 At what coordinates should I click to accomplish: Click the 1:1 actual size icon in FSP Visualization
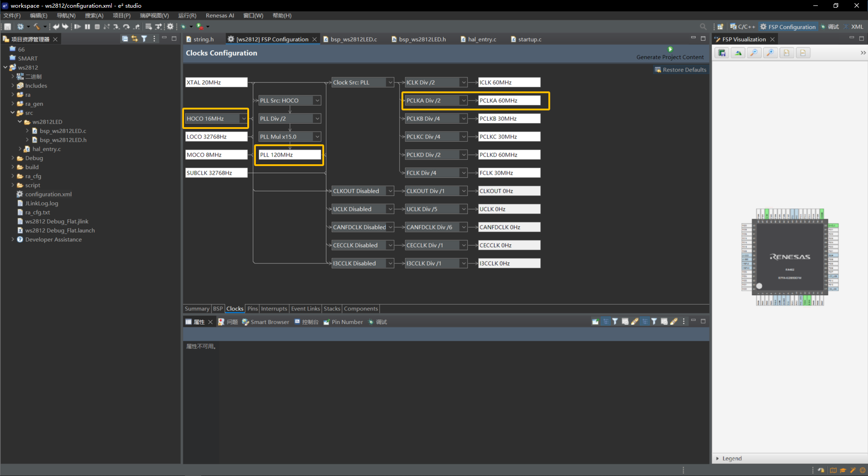pyautogui.click(x=787, y=53)
